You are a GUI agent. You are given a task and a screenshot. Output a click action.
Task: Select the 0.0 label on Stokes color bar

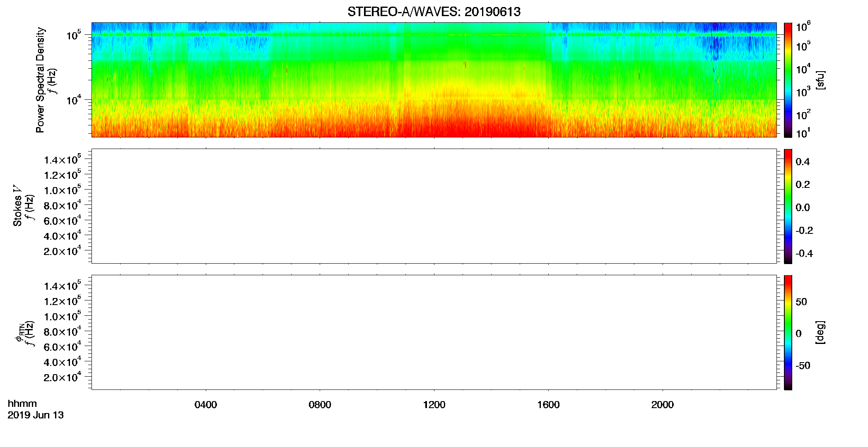pyautogui.click(x=803, y=208)
